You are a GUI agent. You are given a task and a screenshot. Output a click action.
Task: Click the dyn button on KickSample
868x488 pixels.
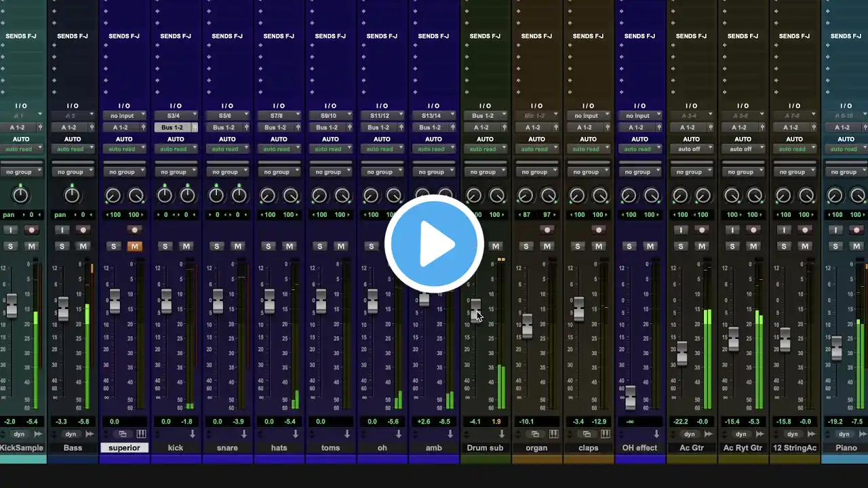[x=19, y=434]
